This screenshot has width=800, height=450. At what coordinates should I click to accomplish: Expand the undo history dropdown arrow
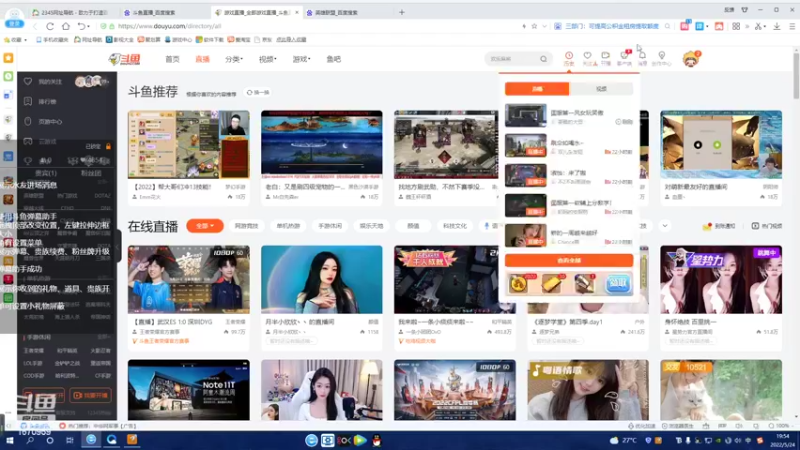click(x=88, y=26)
